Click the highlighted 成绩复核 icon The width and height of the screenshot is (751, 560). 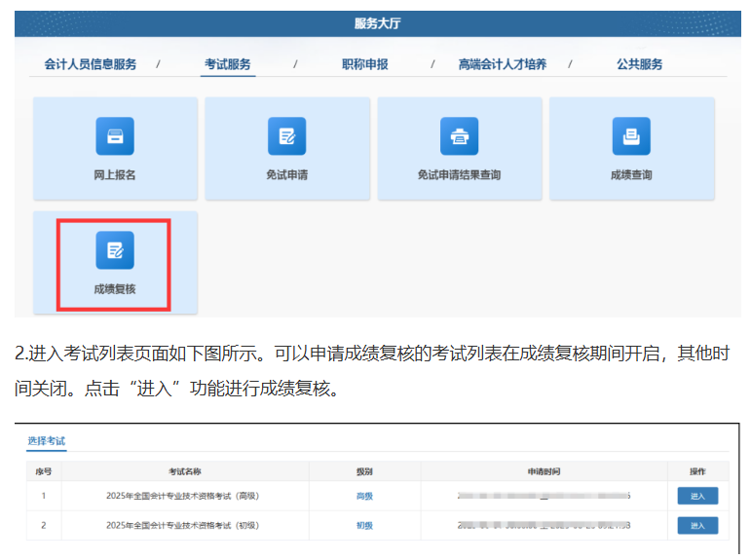point(115,250)
